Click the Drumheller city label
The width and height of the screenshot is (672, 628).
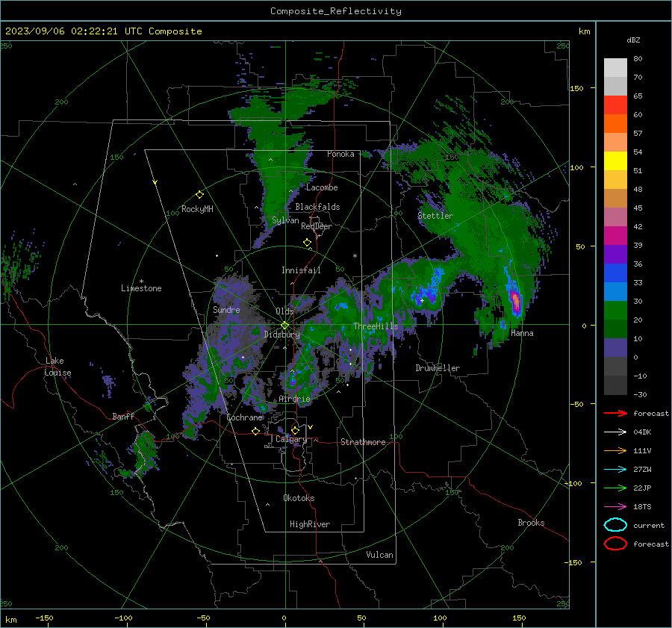pyautogui.click(x=438, y=368)
